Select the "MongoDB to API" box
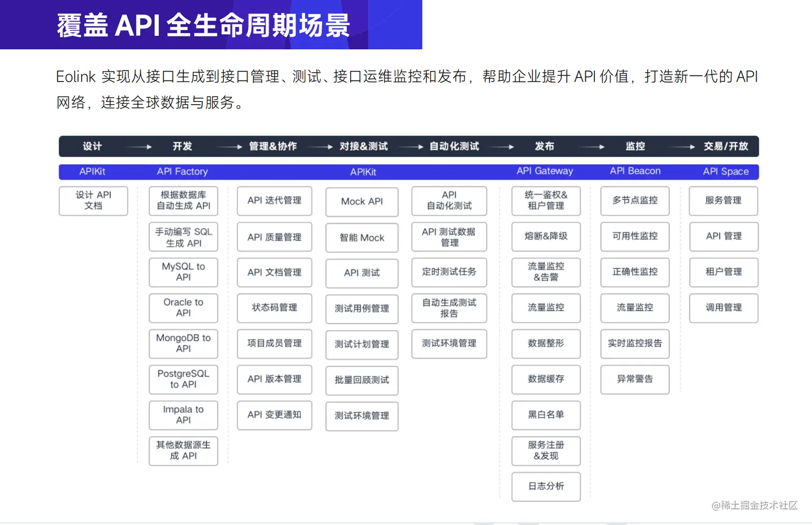The image size is (812, 525). point(184,344)
